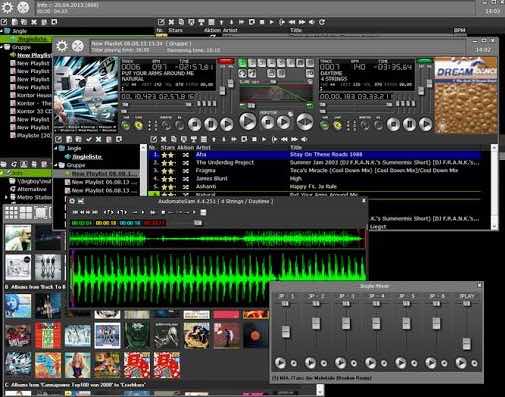Set star rating on James Blunt row
This screenshot has height=397, width=505.
pos(168,179)
